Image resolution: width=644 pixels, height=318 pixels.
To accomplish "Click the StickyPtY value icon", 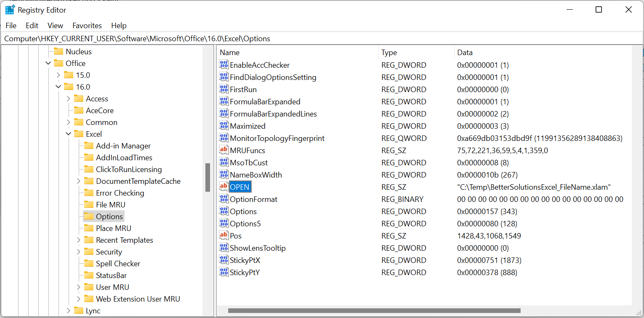I will [224, 272].
